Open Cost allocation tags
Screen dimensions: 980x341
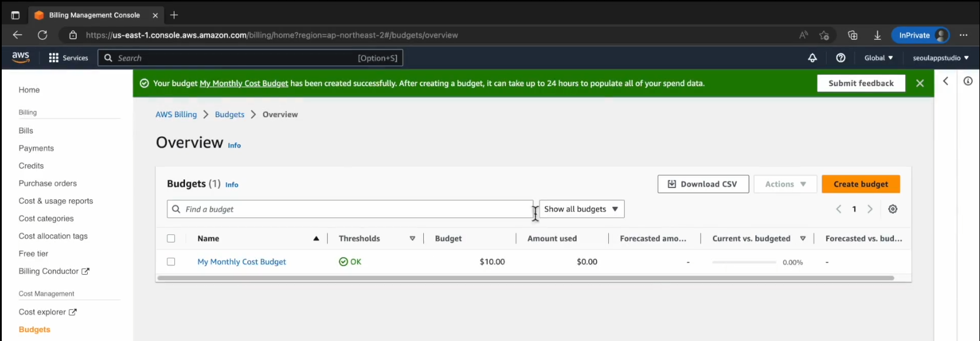click(53, 236)
